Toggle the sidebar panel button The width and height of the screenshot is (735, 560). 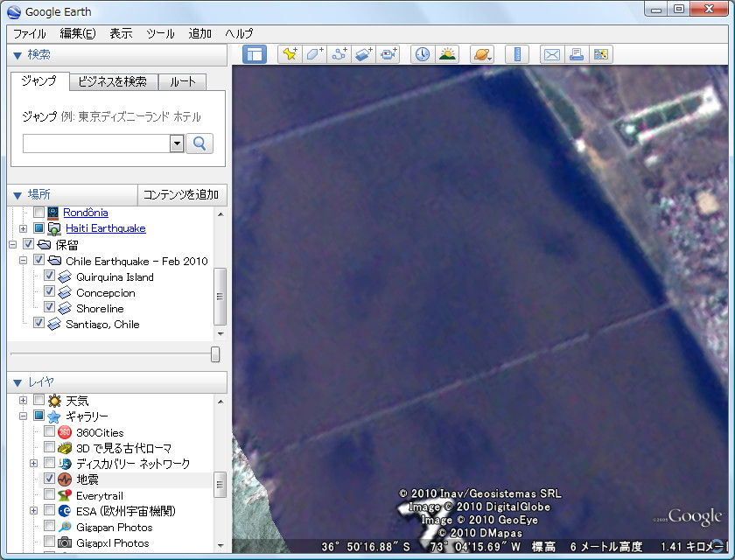pos(255,54)
